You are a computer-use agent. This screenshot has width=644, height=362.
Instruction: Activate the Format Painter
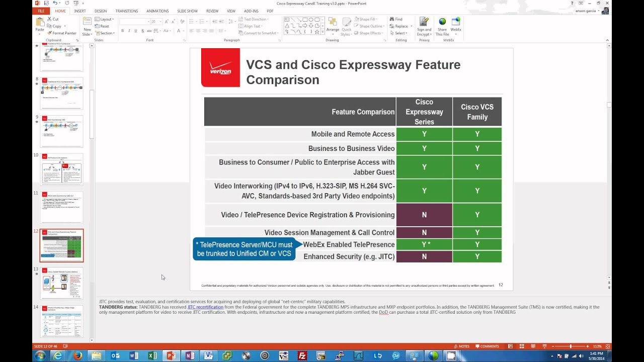(x=62, y=33)
